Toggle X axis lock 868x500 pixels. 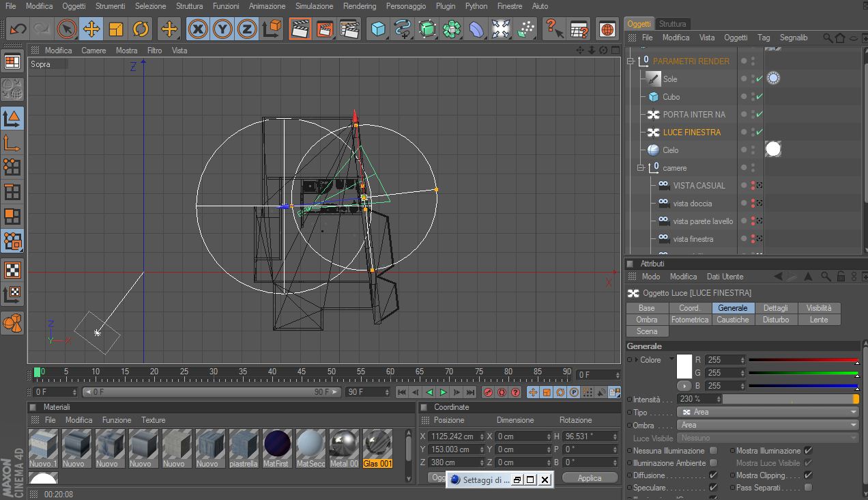(x=198, y=29)
